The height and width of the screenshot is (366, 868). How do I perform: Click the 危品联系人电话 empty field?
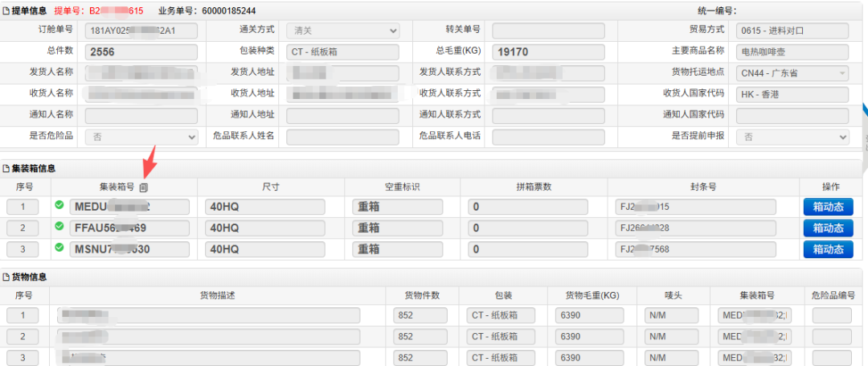click(x=549, y=136)
